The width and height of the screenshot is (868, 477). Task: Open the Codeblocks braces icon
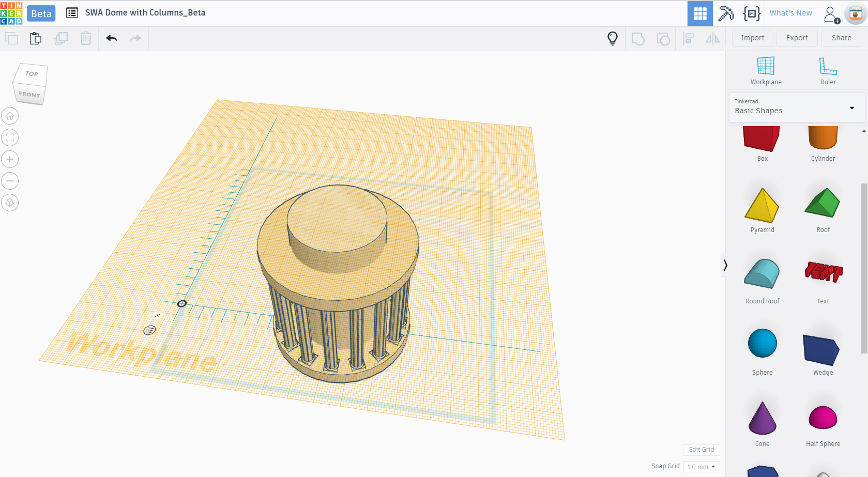(752, 13)
